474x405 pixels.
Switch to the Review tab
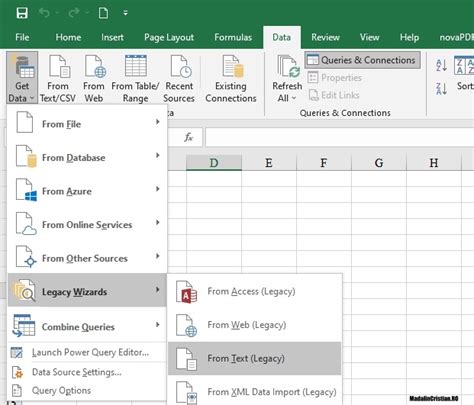pos(325,37)
